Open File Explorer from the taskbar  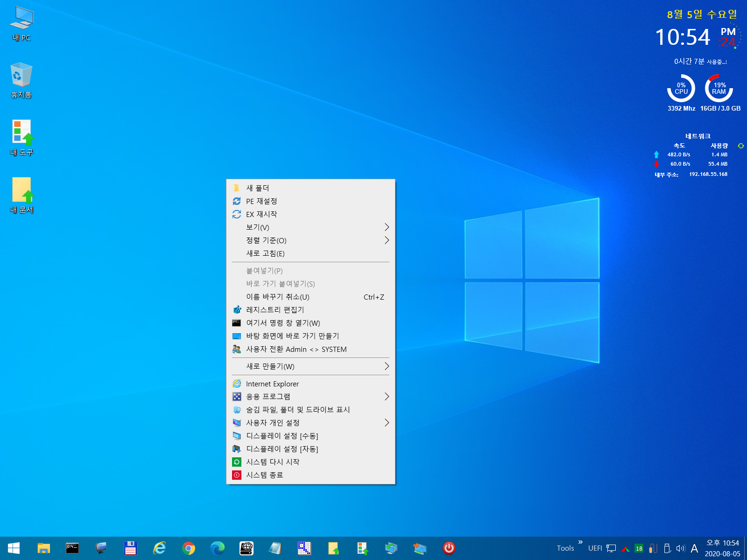coord(43,548)
